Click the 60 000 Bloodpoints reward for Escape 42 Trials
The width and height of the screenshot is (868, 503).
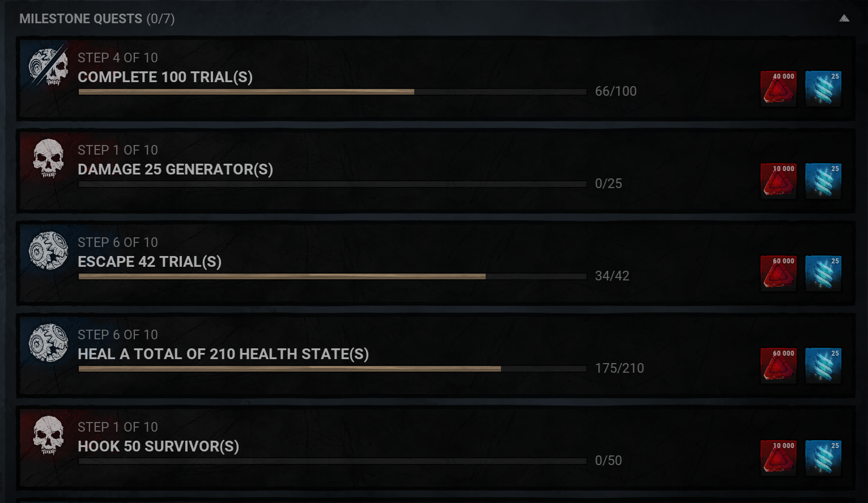point(778,272)
